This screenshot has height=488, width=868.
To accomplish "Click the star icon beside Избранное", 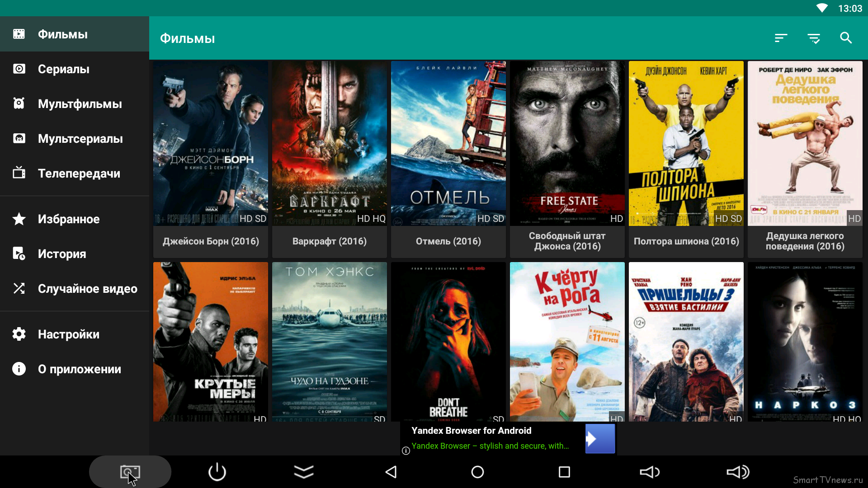I will point(19,219).
